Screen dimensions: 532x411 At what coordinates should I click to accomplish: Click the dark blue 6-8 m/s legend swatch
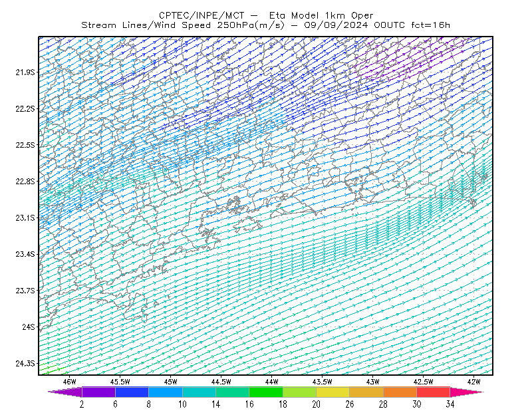(x=132, y=392)
